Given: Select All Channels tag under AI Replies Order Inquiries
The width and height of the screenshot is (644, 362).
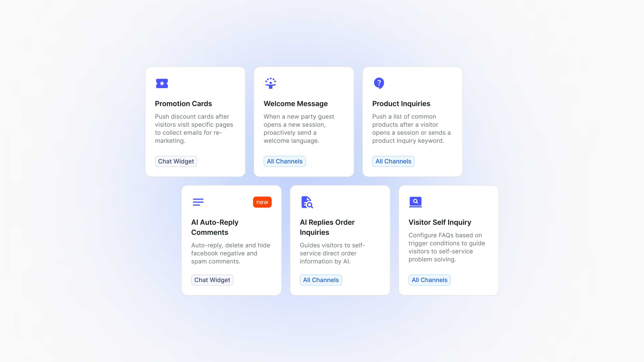Looking at the screenshot, I should point(321,280).
